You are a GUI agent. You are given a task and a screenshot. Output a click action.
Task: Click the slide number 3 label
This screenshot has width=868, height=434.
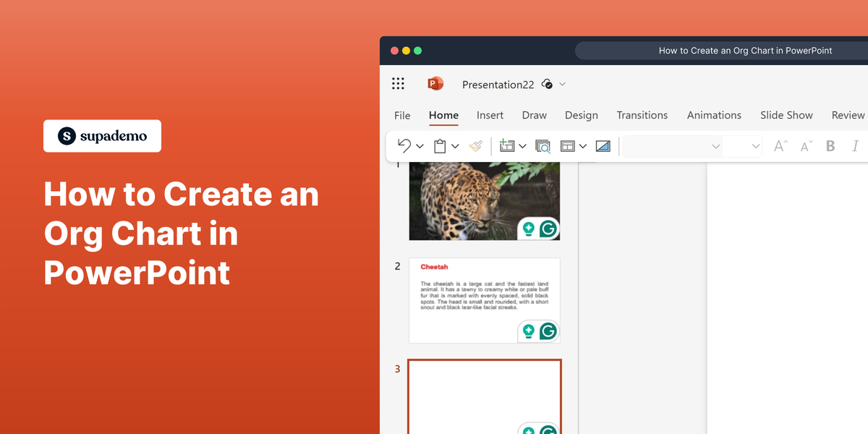(397, 369)
